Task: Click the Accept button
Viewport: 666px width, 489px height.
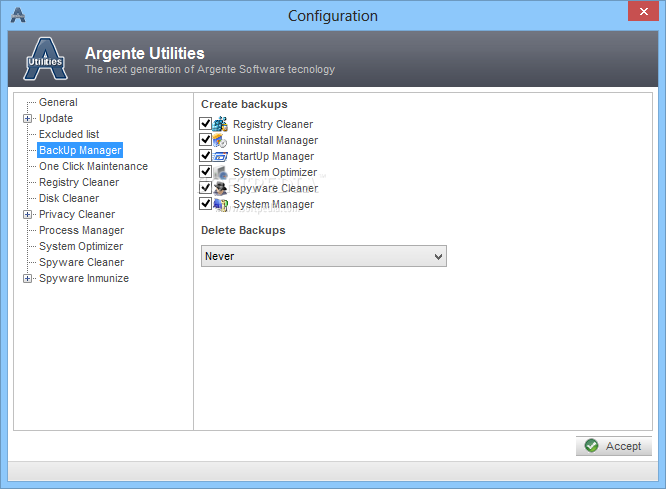Action: pos(614,446)
